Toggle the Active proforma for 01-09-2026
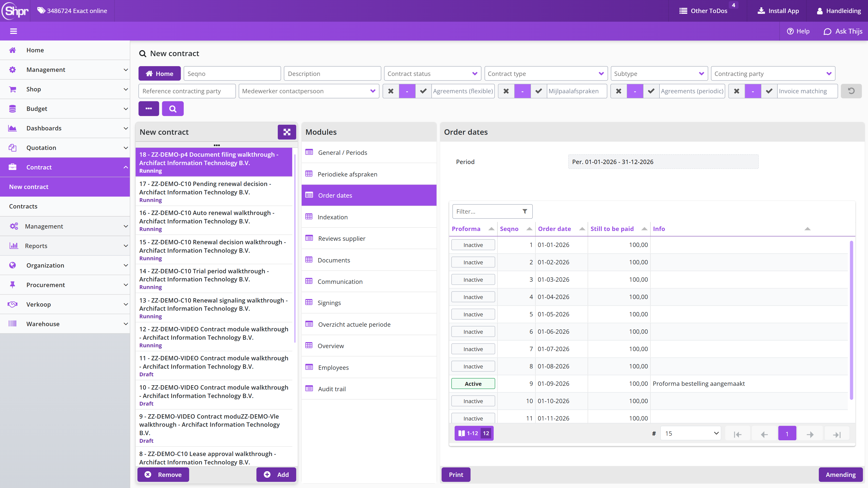The height and width of the screenshot is (488, 868). point(473,384)
